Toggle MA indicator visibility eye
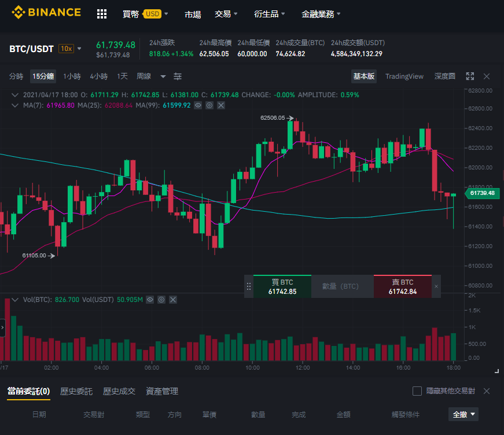This screenshot has height=435, width=504. [198, 105]
